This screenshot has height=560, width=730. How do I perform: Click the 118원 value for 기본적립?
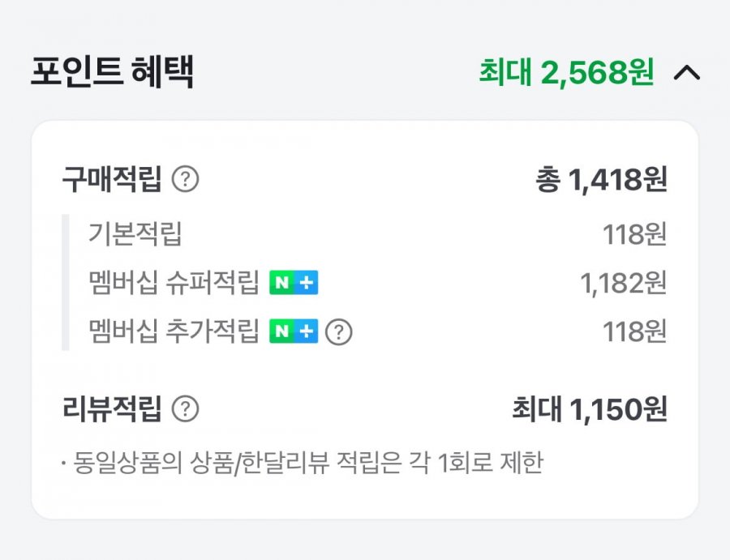pos(634,235)
